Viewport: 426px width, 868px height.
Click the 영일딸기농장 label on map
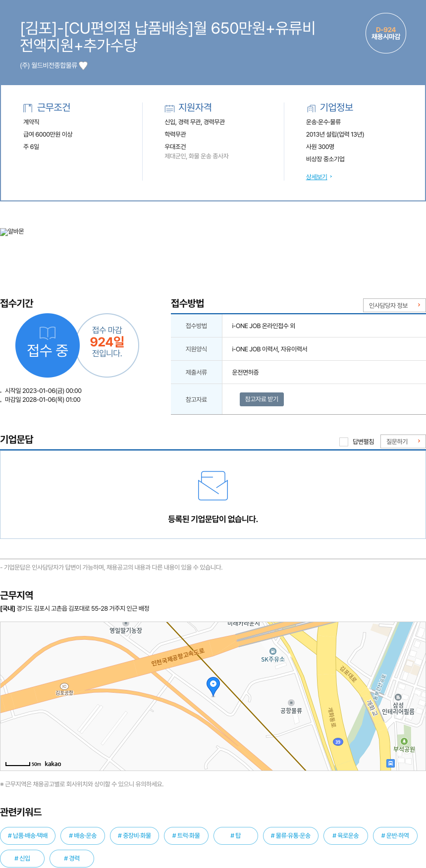(x=126, y=630)
